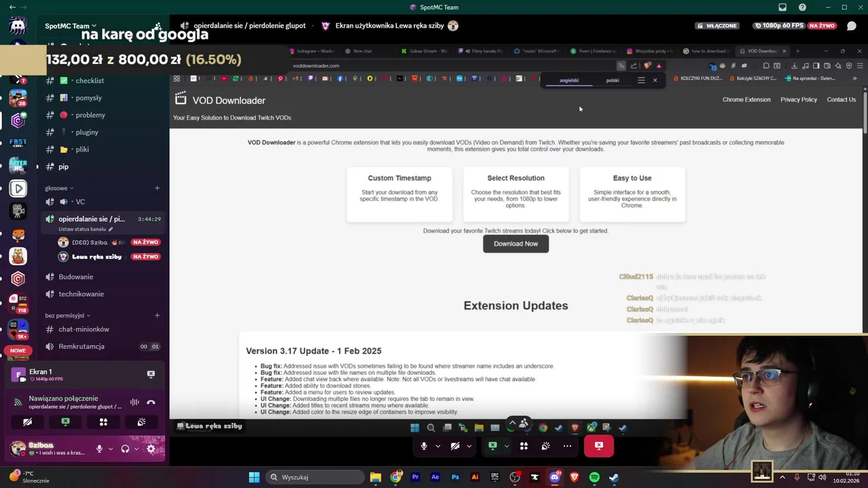Mute mic in bottom call control bar
The width and height of the screenshot is (868, 488).
pos(424,446)
